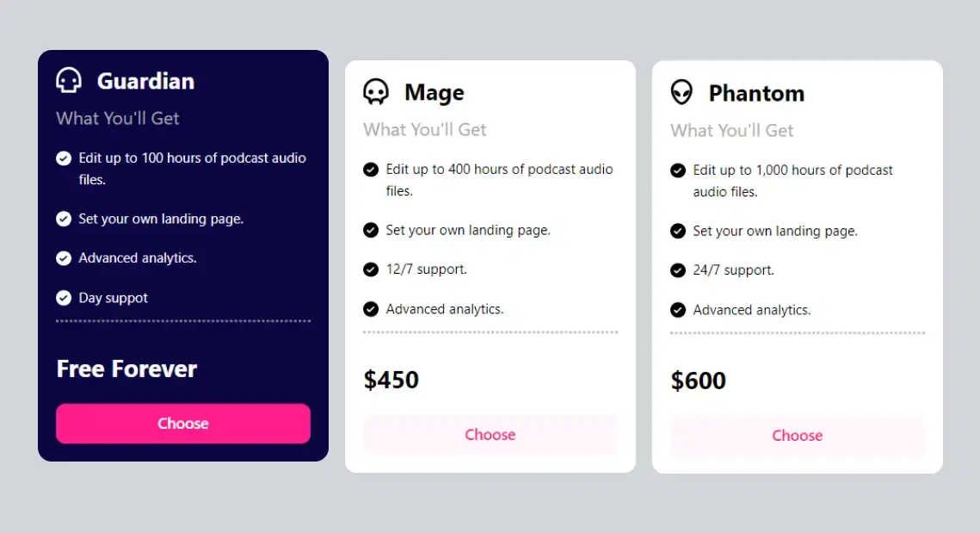Click checkmark icon next to Mage's 12/7 support
The height and width of the screenshot is (533, 980).
tap(371, 270)
